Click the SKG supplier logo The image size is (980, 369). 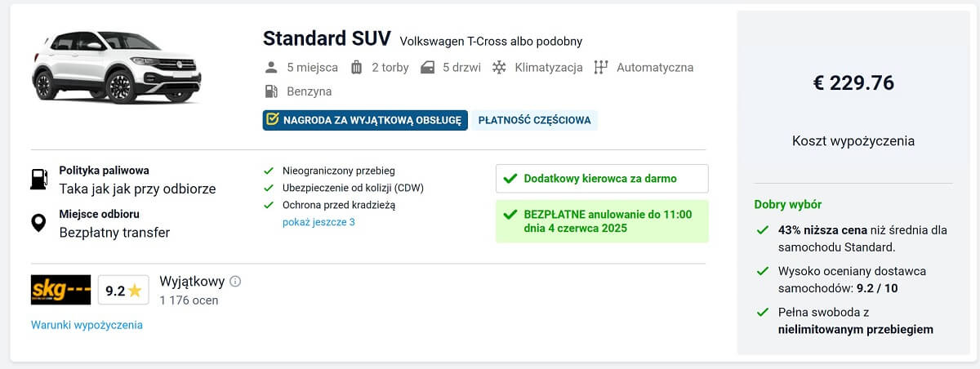coord(60,290)
